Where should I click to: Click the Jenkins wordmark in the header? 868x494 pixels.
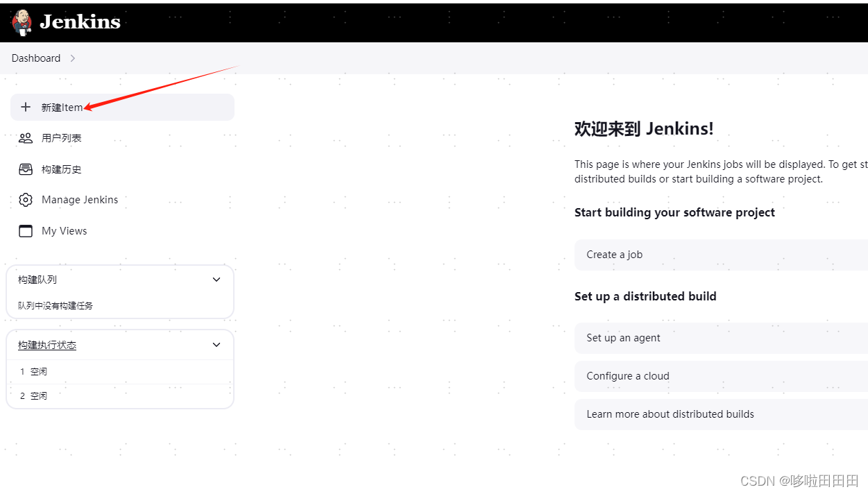pyautogui.click(x=80, y=22)
